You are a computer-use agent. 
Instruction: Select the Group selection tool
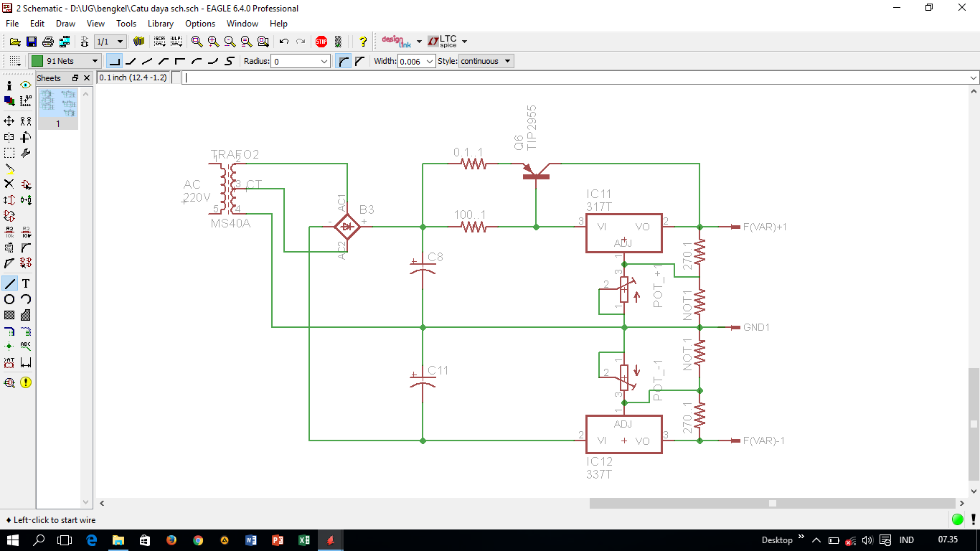[9, 153]
